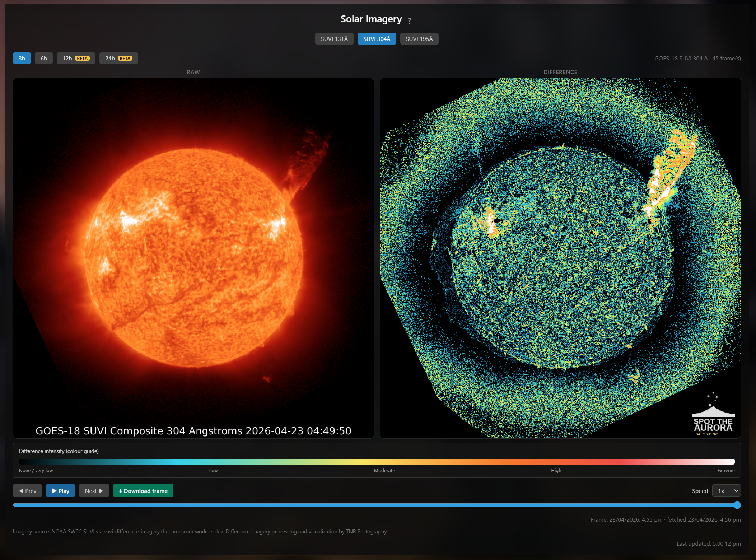Click the 'Moderate' colour guide label
Image resolution: width=756 pixels, height=560 pixels.
(384, 470)
